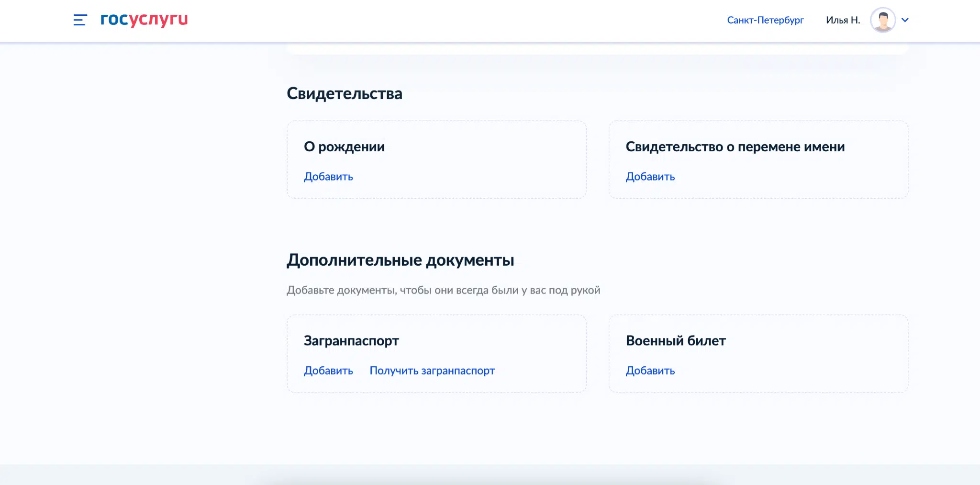Click the Дополнительные документы heading
The height and width of the screenshot is (485, 980).
click(401, 260)
